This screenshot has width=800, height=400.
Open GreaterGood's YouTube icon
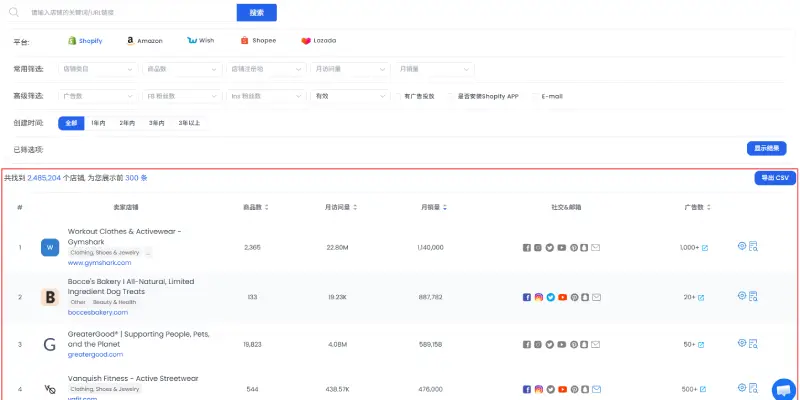click(562, 344)
